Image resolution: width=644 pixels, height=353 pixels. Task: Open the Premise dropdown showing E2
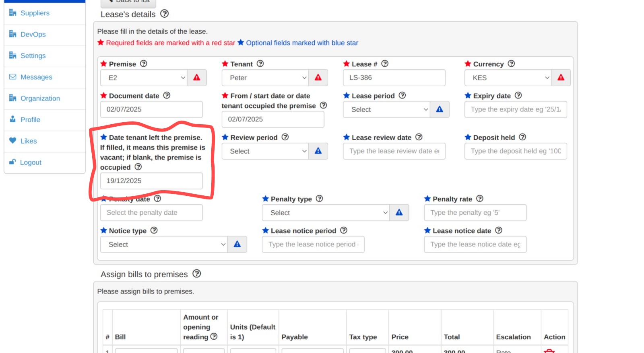point(144,78)
